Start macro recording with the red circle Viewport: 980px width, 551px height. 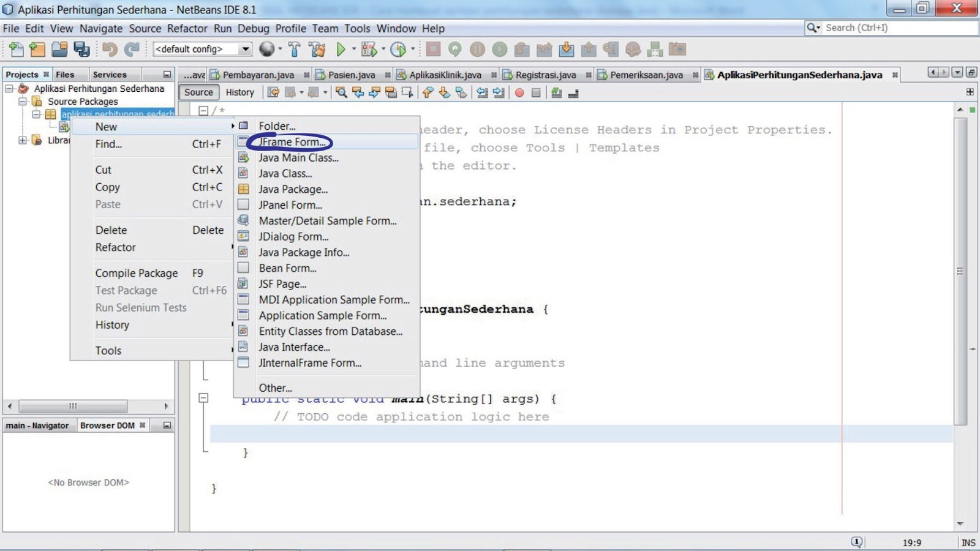click(519, 92)
